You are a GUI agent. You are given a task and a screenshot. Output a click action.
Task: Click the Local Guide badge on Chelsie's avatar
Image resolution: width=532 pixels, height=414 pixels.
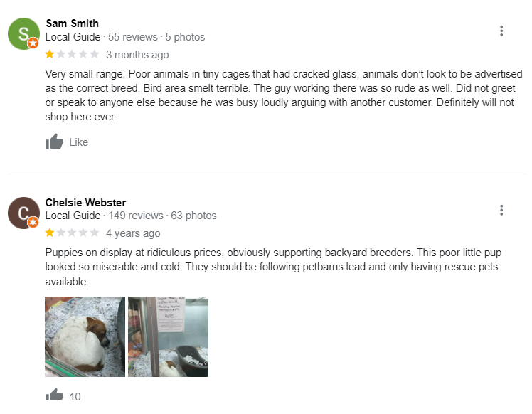(33, 222)
